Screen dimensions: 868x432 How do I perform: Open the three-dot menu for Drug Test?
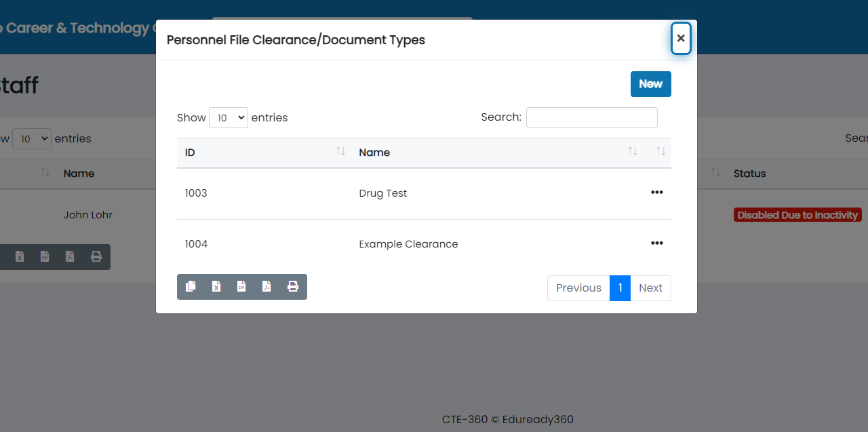656,193
